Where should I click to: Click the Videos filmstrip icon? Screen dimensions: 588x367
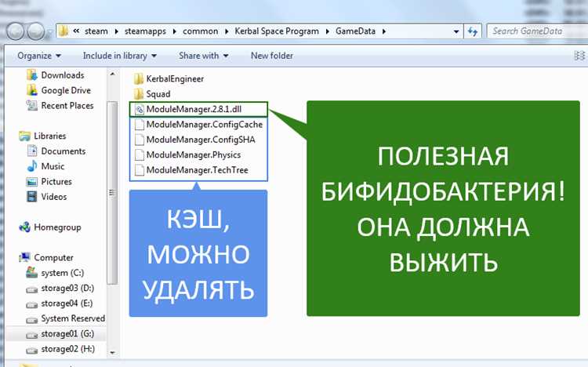(x=32, y=197)
